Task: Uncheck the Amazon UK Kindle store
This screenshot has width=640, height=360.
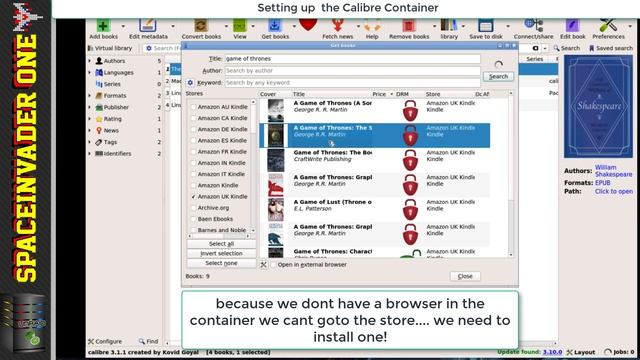Action: (x=193, y=197)
